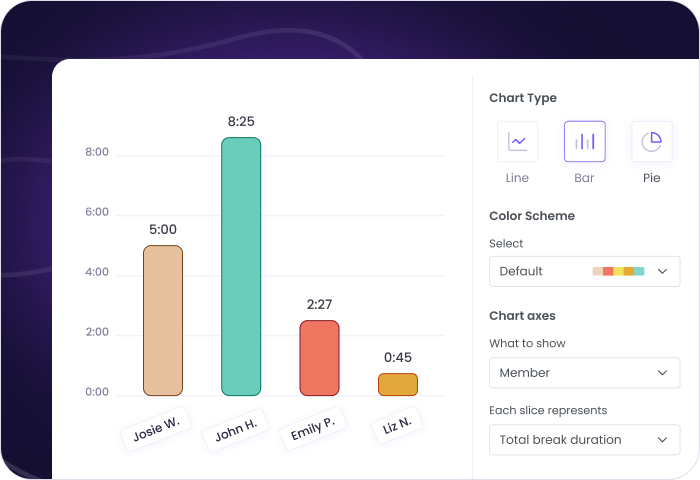The height and width of the screenshot is (480, 700).
Task: Select the Liz N. axis label
Action: pyautogui.click(x=397, y=424)
